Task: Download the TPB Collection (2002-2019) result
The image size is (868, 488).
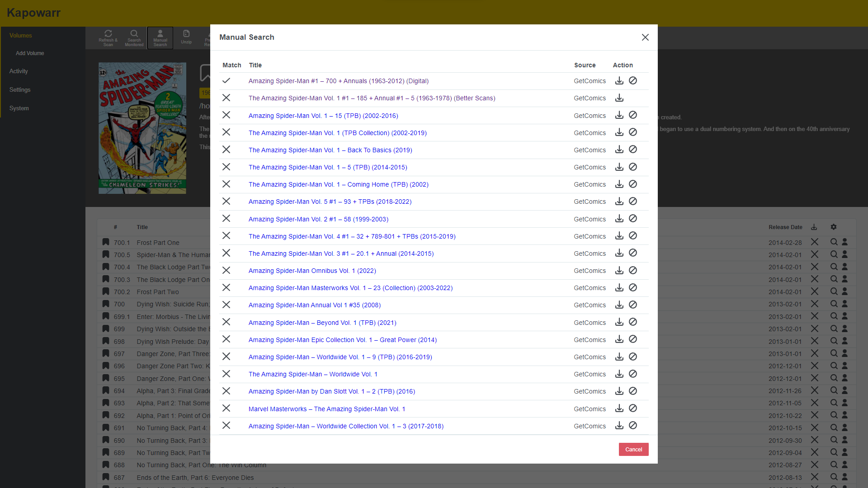Action: 619,132
